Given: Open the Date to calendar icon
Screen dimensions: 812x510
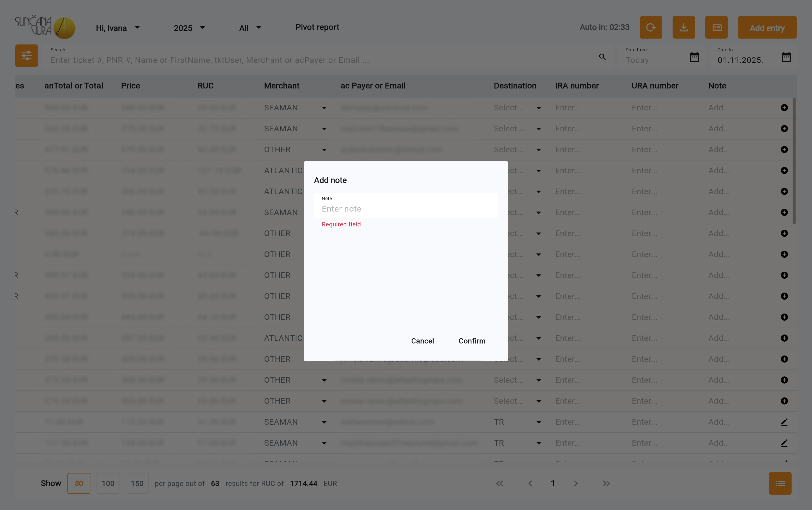Looking at the screenshot, I should 786,57.
